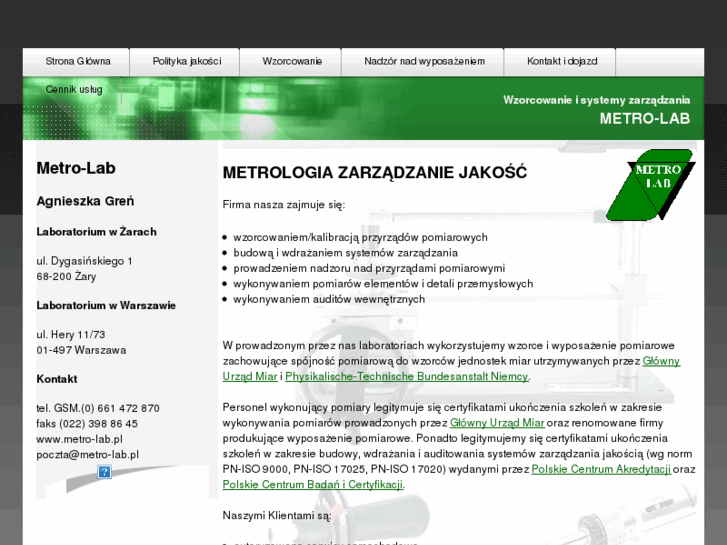The height and width of the screenshot is (545, 727).
Task: Click the phone number 661 472 870
Action: click(128, 408)
